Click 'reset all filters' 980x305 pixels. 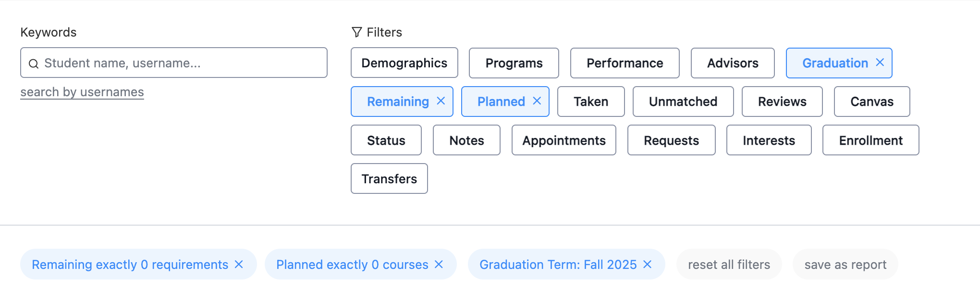729,265
